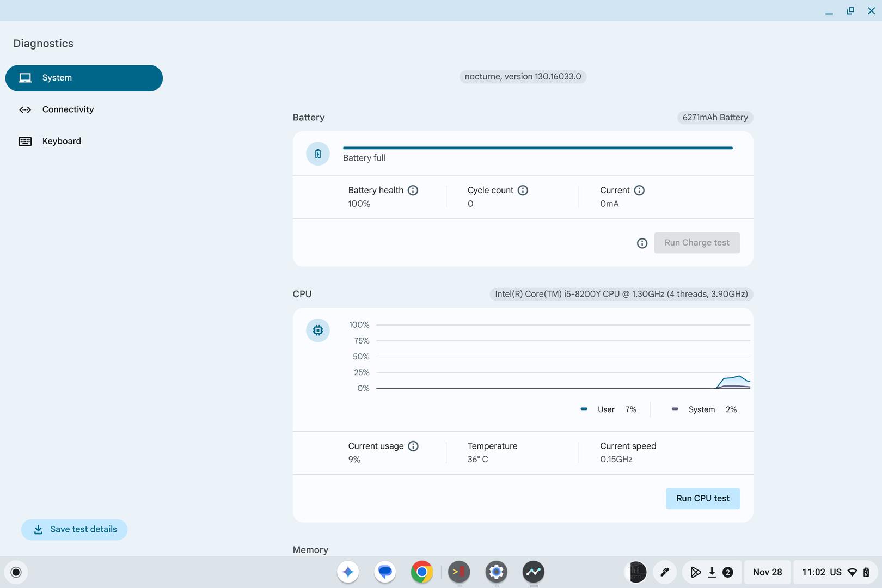Open the Nov 28 calendar date
The height and width of the screenshot is (588, 882).
point(767,572)
